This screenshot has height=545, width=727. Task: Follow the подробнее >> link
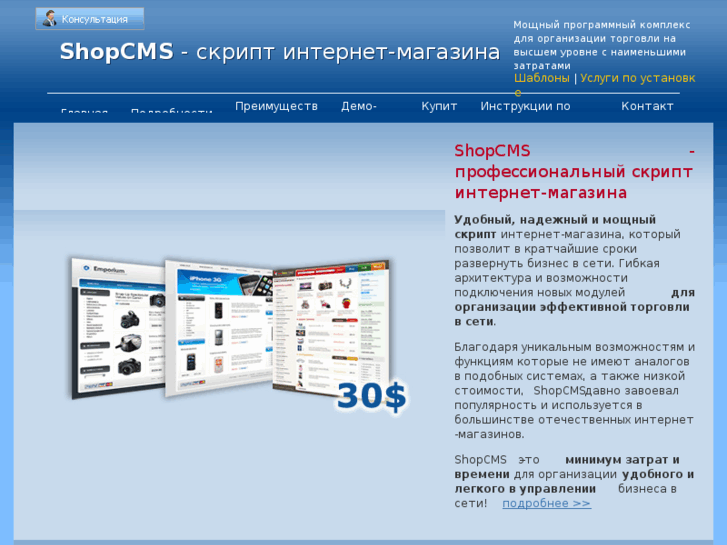point(547,503)
